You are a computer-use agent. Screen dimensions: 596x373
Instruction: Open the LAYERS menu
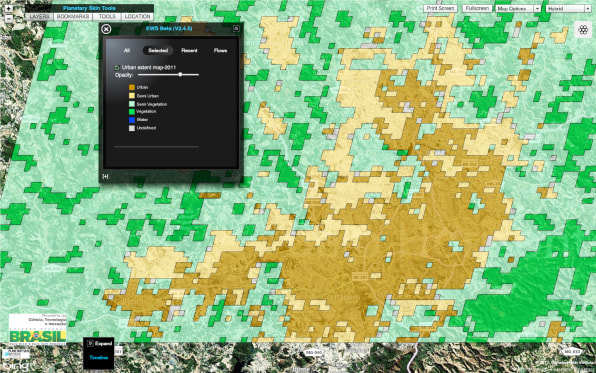[x=40, y=17]
